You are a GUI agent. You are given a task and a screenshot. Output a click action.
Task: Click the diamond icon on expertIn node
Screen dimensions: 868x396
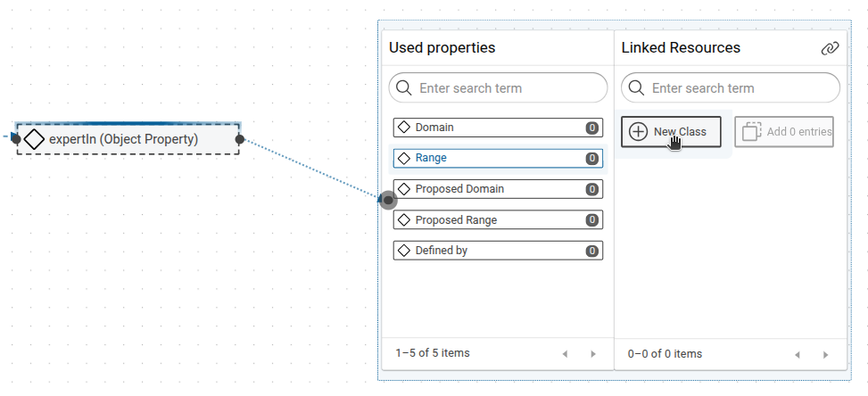pyautogui.click(x=34, y=139)
